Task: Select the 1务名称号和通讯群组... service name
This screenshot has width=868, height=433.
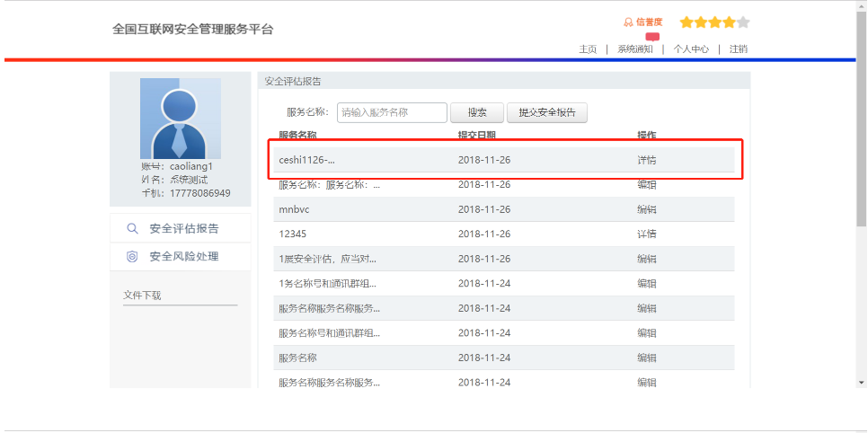Action: coord(328,284)
